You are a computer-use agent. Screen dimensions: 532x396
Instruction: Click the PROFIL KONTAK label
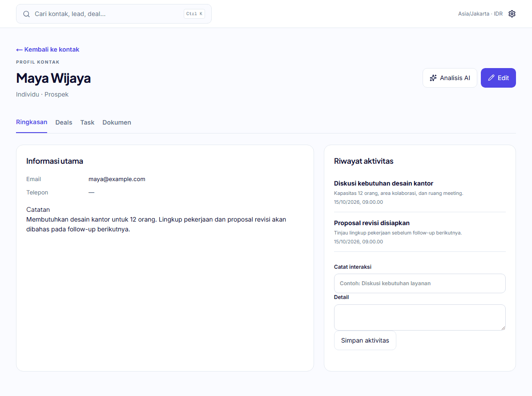point(38,62)
